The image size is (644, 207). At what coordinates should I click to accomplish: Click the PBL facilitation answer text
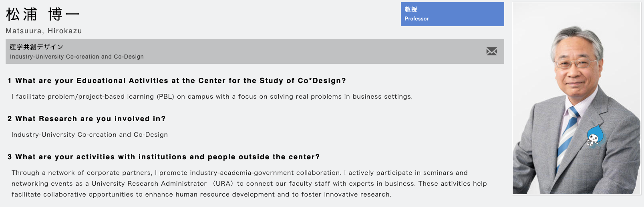click(212, 97)
